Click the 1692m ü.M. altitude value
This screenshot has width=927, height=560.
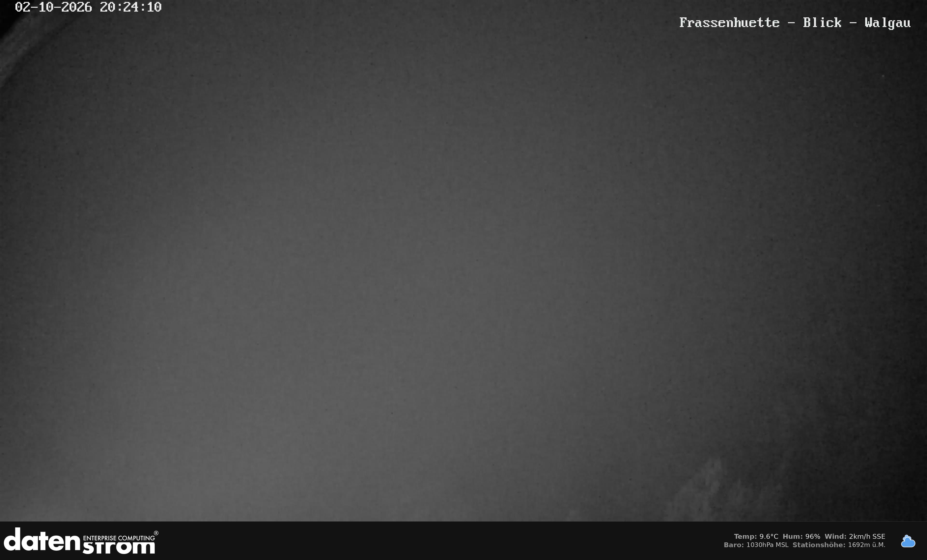click(x=866, y=545)
